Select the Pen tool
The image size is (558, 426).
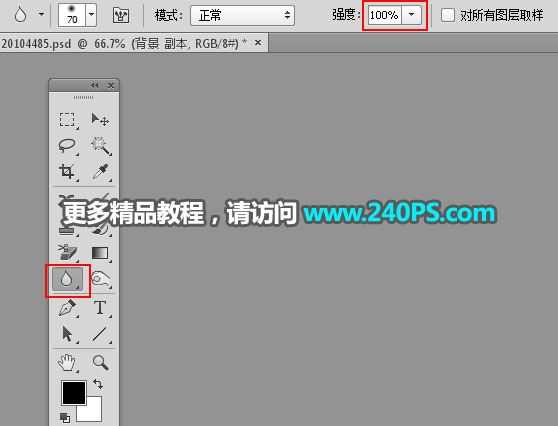pos(67,307)
